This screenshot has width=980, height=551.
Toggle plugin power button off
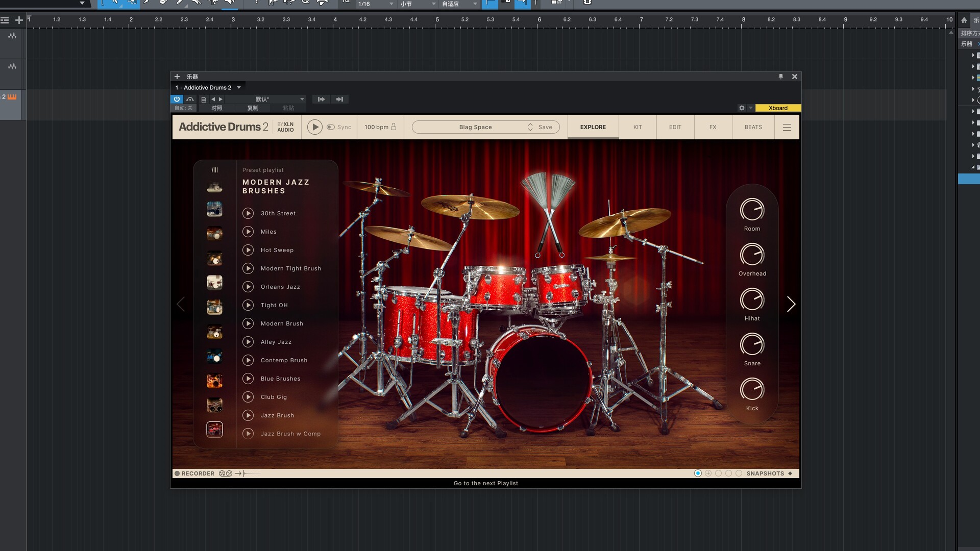coord(177,99)
